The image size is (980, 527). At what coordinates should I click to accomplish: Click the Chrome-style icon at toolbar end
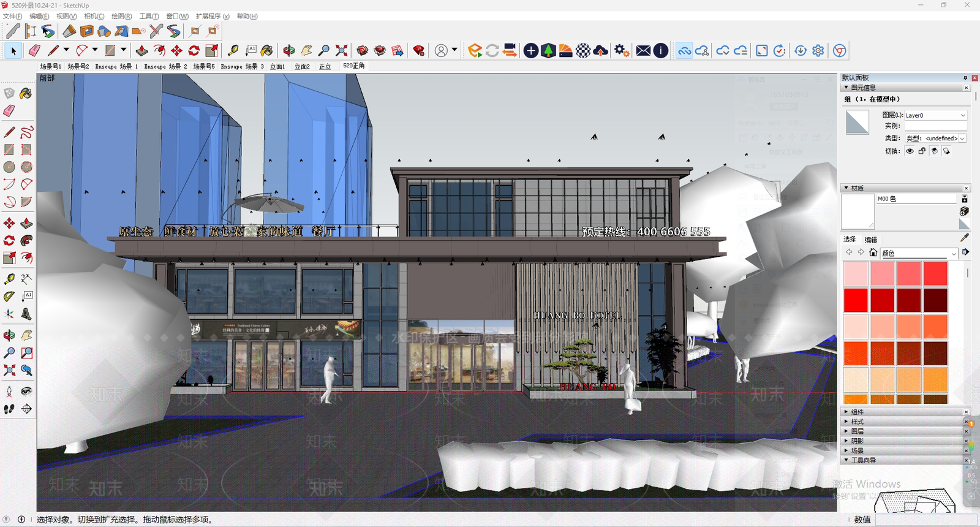840,51
